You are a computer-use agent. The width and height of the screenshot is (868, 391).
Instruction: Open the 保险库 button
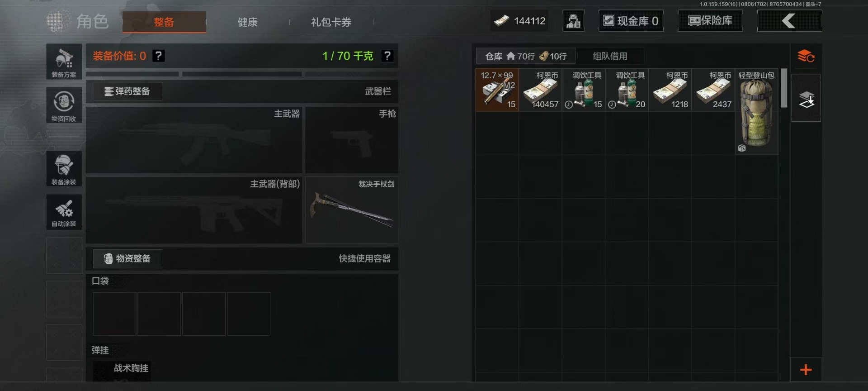[710, 21]
